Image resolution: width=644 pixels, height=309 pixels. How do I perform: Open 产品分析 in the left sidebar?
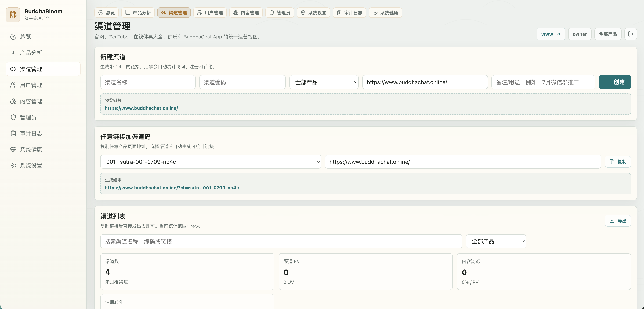pyautogui.click(x=43, y=53)
